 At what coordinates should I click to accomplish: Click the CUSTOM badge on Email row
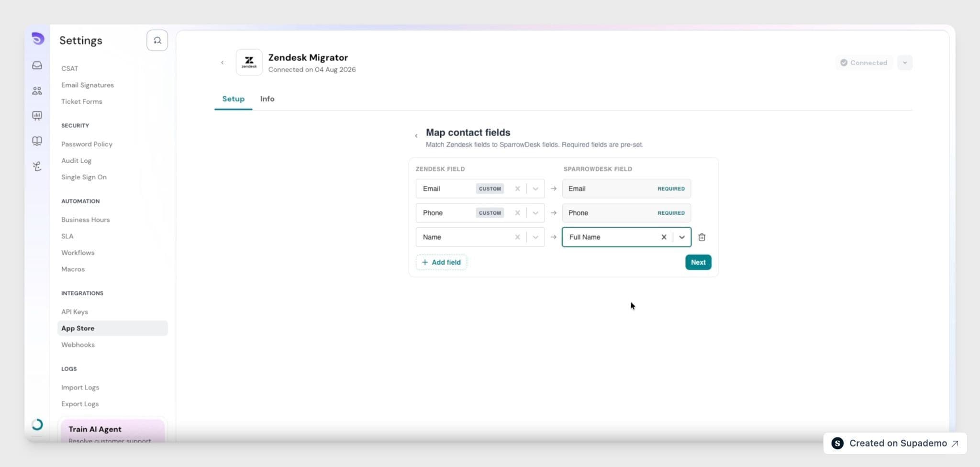click(x=490, y=189)
